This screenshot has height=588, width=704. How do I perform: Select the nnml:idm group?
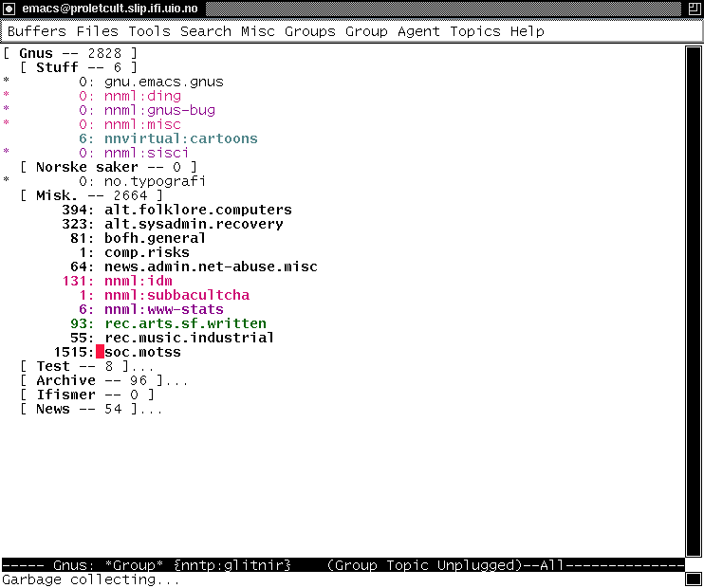point(139,281)
